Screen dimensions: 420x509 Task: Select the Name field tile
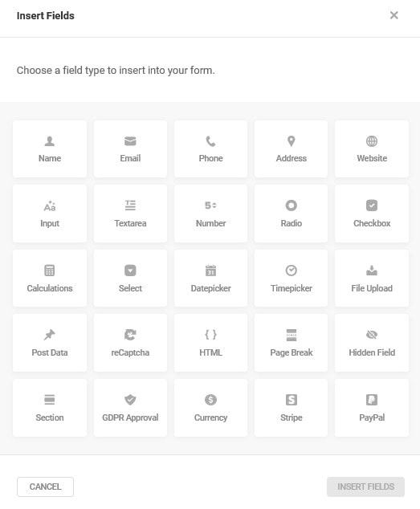click(x=50, y=149)
